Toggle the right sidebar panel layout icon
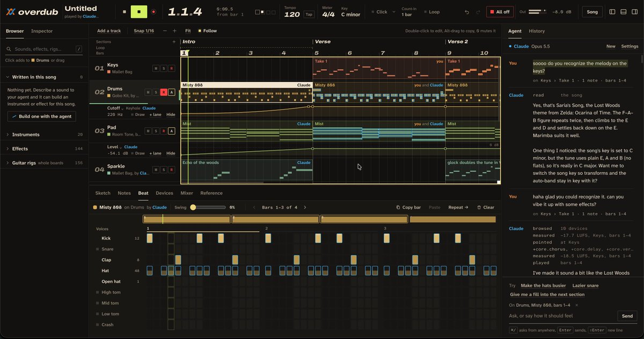This screenshot has height=339, width=644. pos(634,12)
